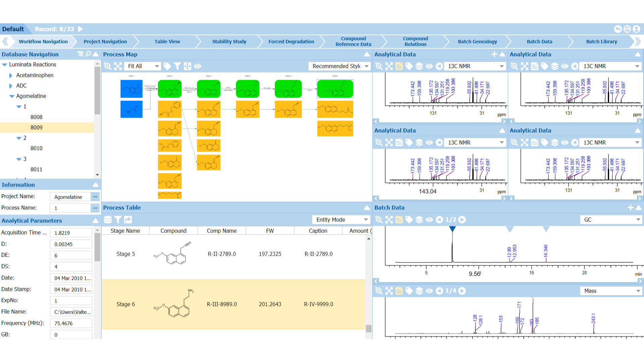Click the notes icon in Batch Data GC toolbar
This screenshot has width=644, height=362.
[x=399, y=220]
